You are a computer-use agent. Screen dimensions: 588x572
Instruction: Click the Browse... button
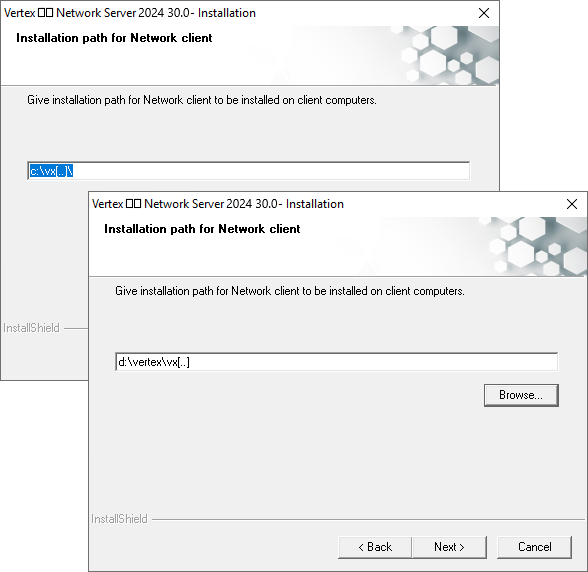pyautogui.click(x=521, y=395)
